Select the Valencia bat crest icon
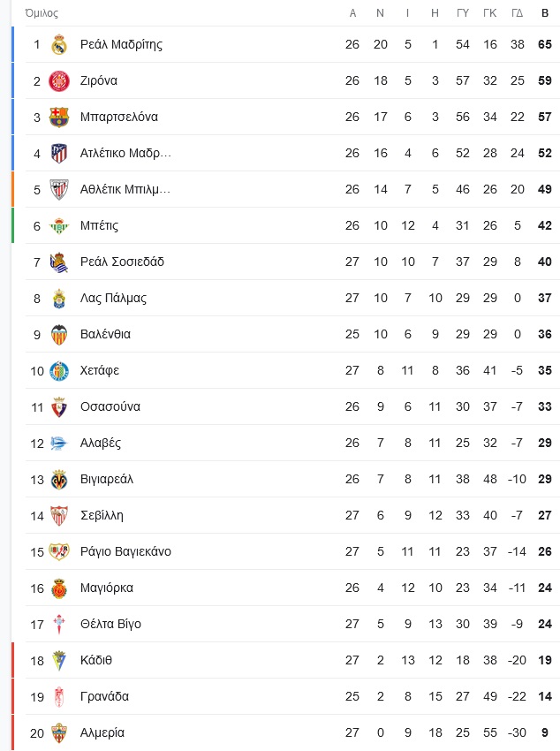Image resolution: width=560 pixels, height=751 pixels. pos(59,334)
